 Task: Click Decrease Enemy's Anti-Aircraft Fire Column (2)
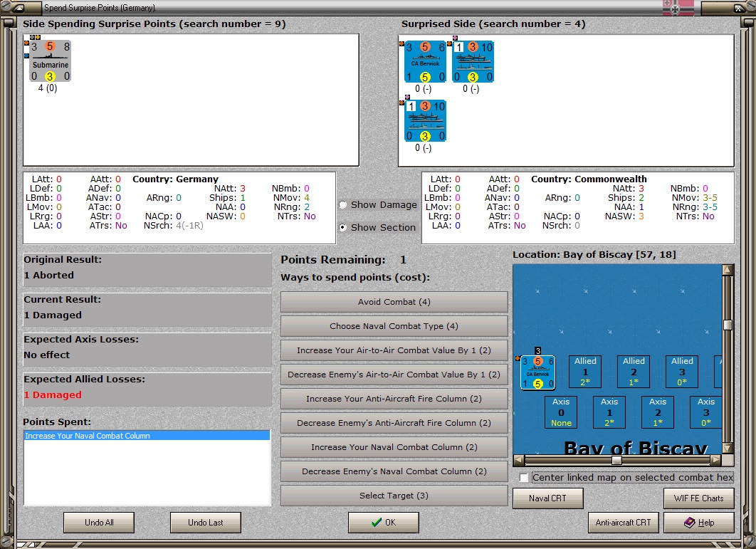394,423
